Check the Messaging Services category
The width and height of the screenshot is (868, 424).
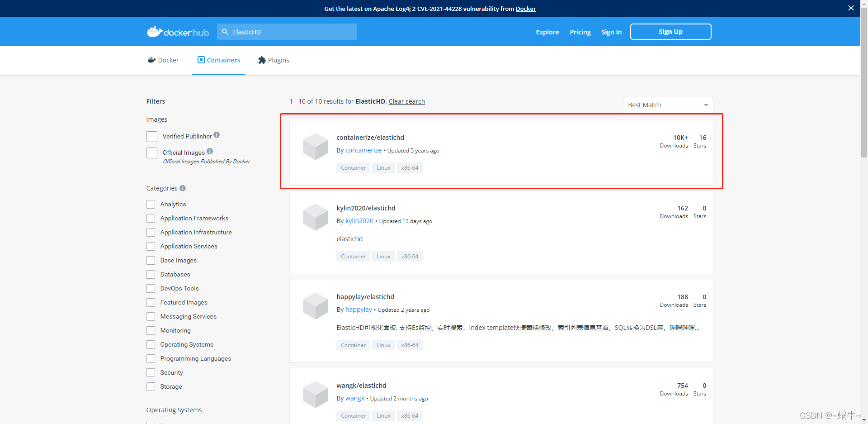point(151,317)
